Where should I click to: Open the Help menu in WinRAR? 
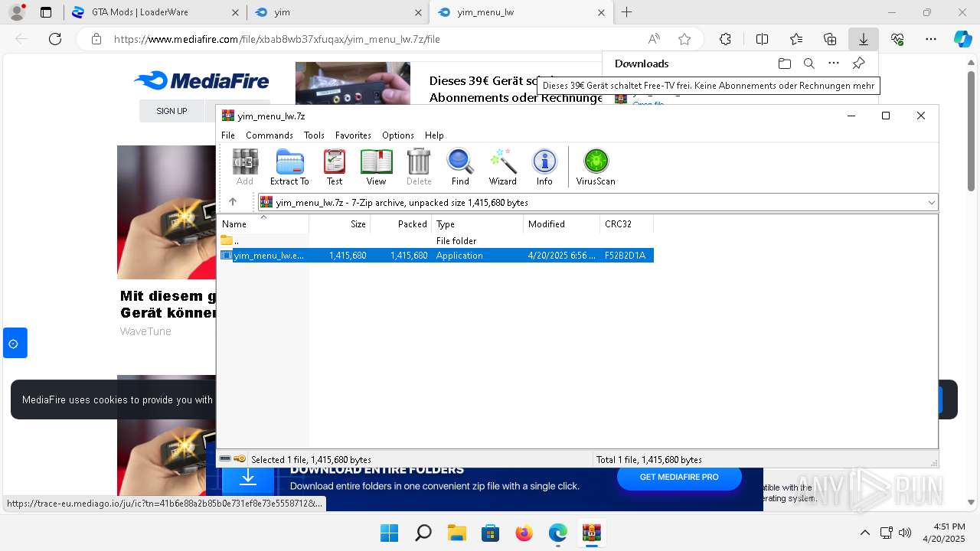pyautogui.click(x=434, y=135)
